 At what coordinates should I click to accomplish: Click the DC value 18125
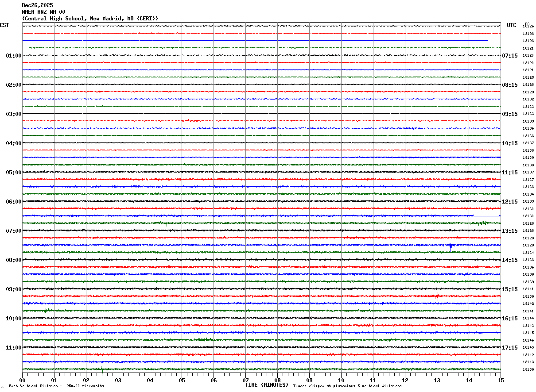click(x=528, y=78)
